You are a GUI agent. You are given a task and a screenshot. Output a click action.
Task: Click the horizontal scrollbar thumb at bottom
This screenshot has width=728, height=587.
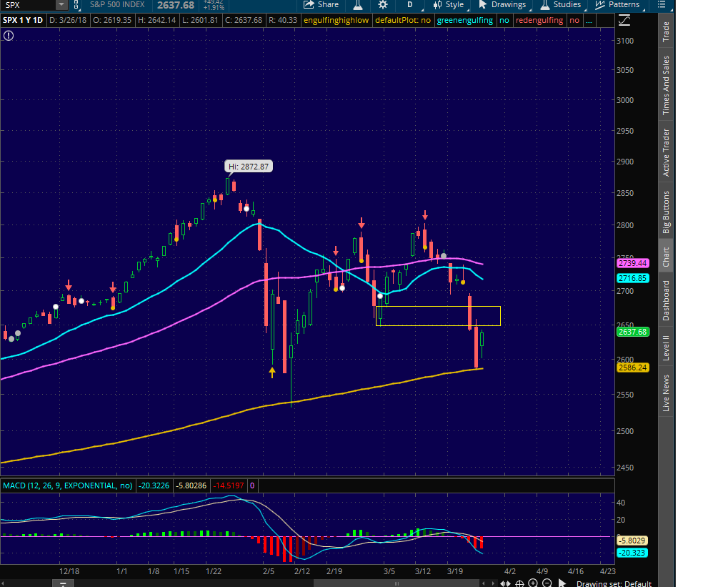click(396, 583)
